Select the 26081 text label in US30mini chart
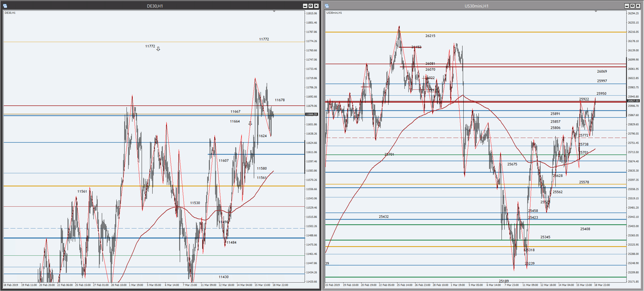Viewport: 644px width, 291px height. [431, 64]
